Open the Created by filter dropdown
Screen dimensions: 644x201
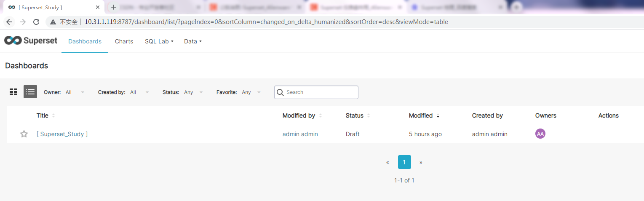click(139, 92)
